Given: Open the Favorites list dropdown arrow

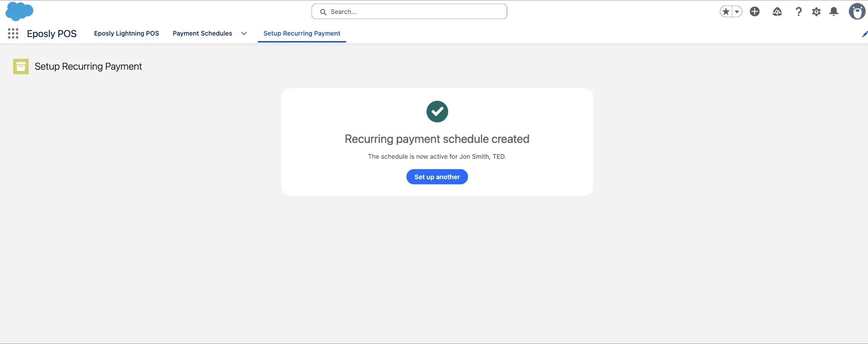Looking at the screenshot, I should pos(737,12).
